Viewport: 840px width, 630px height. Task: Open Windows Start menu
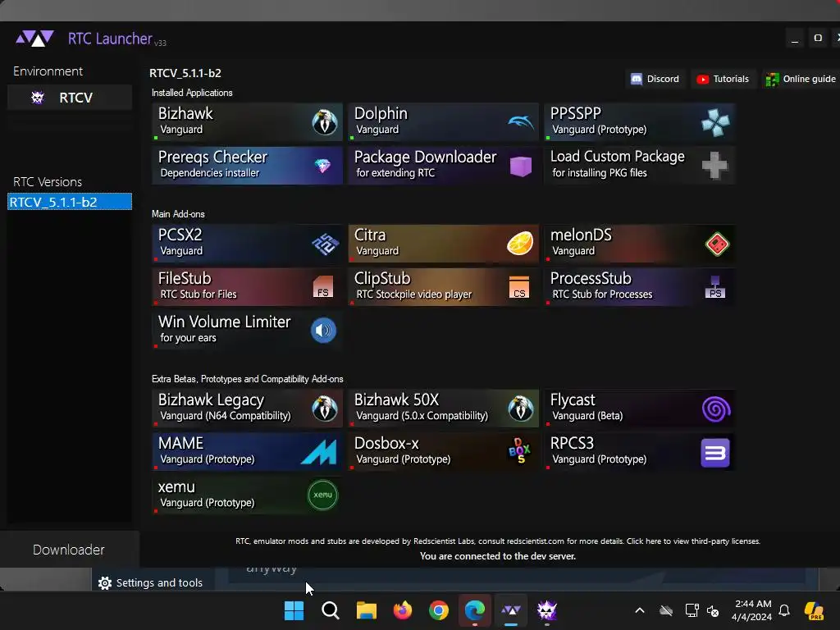pos(294,610)
